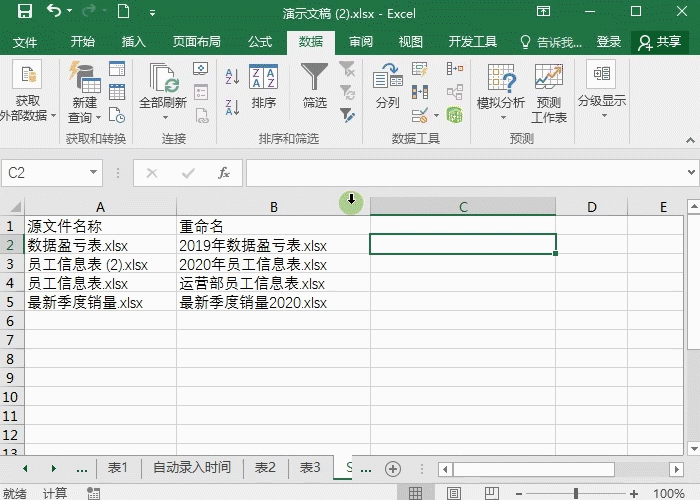700x500 pixels.
Task: Click the Flash Fill icon
Action: (420, 69)
